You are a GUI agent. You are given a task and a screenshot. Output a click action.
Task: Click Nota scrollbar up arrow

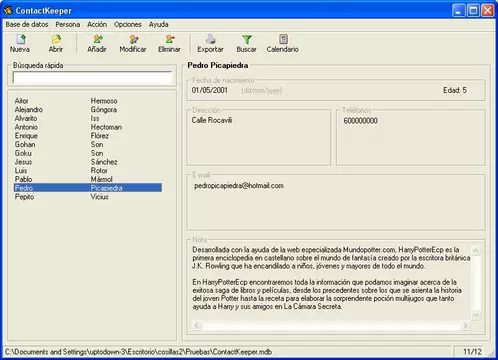tap(476, 250)
